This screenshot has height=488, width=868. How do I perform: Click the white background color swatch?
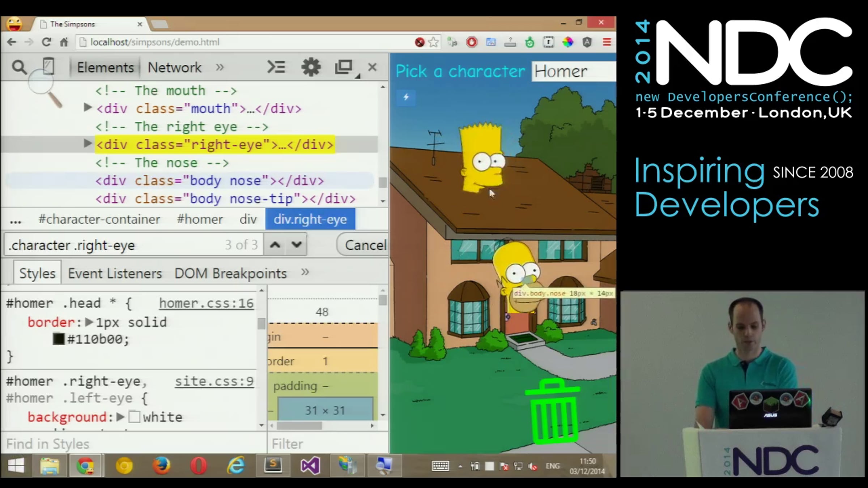(x=134, y=417)
